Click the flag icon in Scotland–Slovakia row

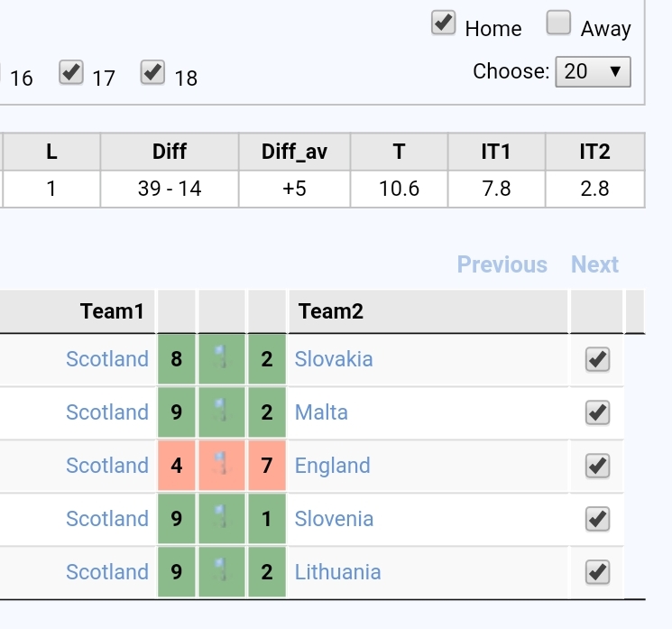(221, 357)
